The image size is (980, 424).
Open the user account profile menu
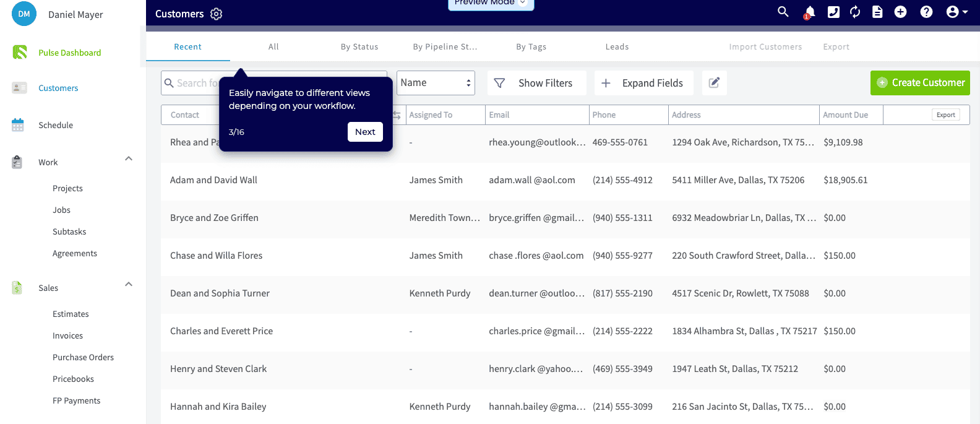[957, 12]
